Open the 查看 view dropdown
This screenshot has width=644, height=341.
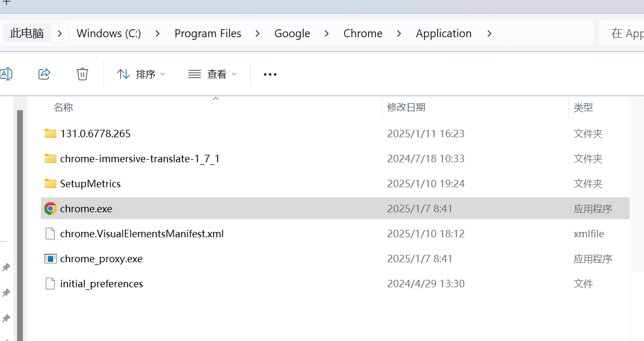coord(212,74)
